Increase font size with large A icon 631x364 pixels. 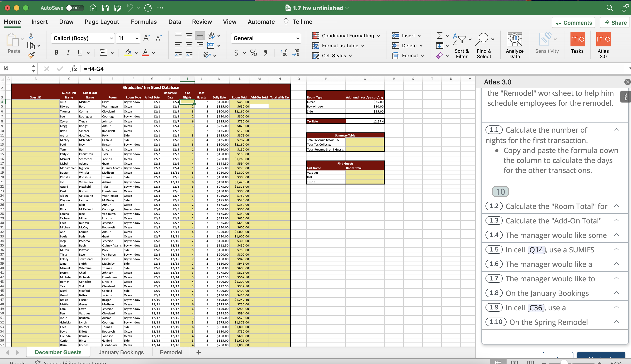[x=147, y=38]
